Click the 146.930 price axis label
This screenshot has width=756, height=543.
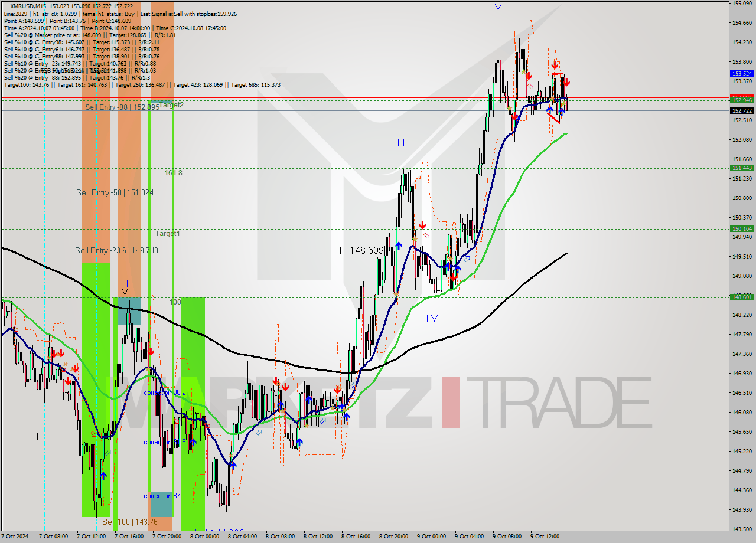coord(742,374)
